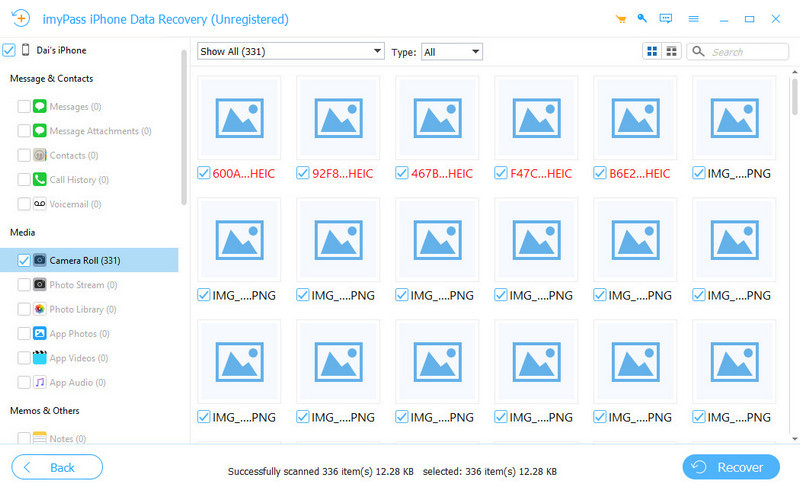Click the Photo Stream icon
Screen dimensions: 800x491
(40, 285)
